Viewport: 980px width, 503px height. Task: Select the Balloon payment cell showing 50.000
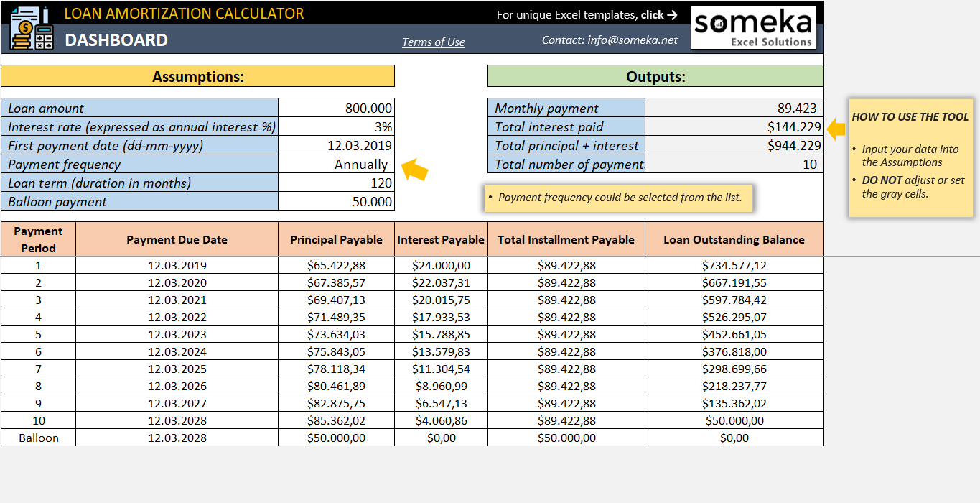coord(337,201)
